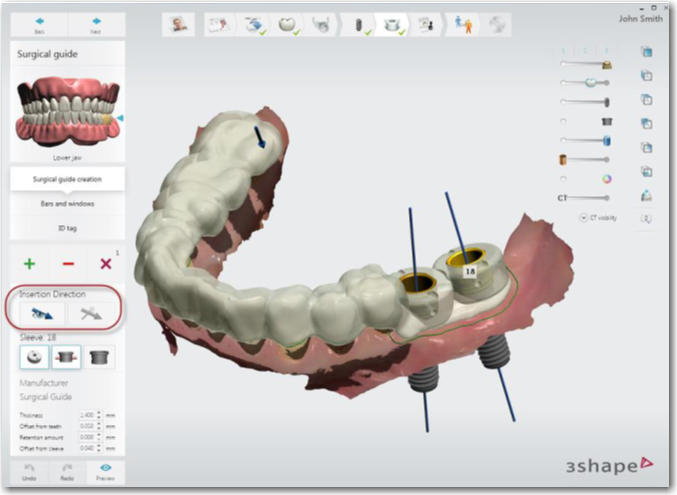Open the greyed-out final workflow step
Image resolution: width=677 pixels, height=495 pixels.
click(x=497, y=25)
